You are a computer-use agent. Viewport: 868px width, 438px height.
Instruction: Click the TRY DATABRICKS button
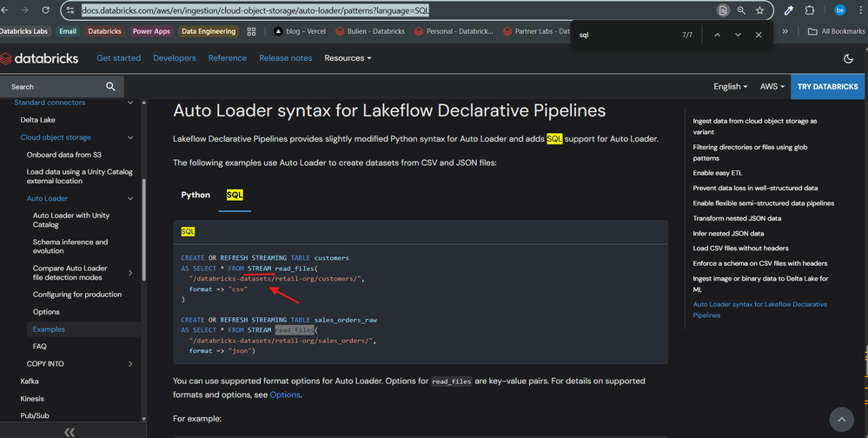(x=827, y=86)
